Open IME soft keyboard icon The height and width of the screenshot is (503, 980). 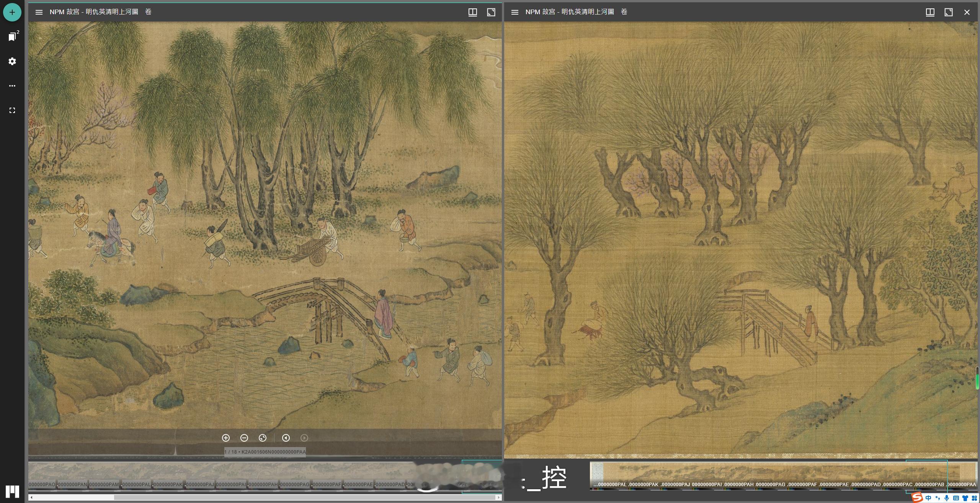coord(956,498)
